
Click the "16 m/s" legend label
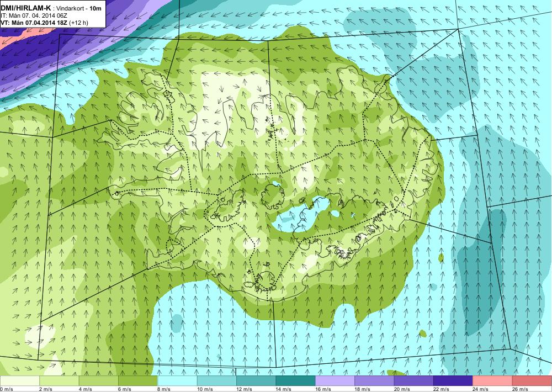323,389
